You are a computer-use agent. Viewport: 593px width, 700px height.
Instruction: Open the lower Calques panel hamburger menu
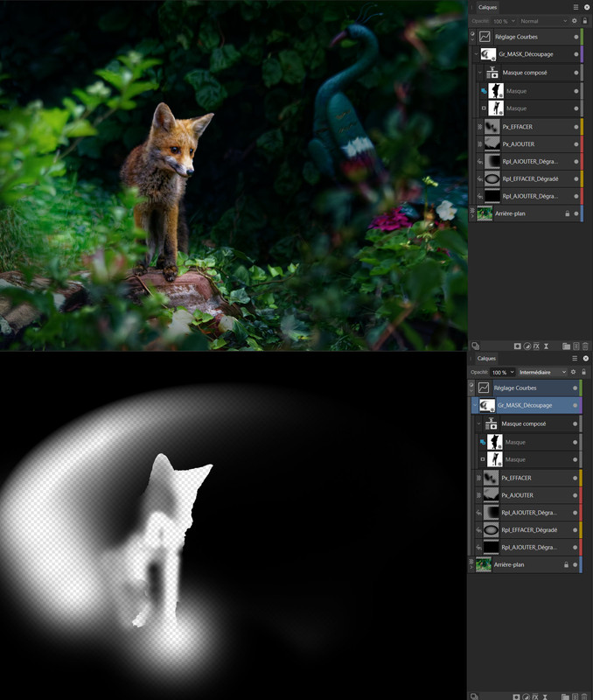576,358
